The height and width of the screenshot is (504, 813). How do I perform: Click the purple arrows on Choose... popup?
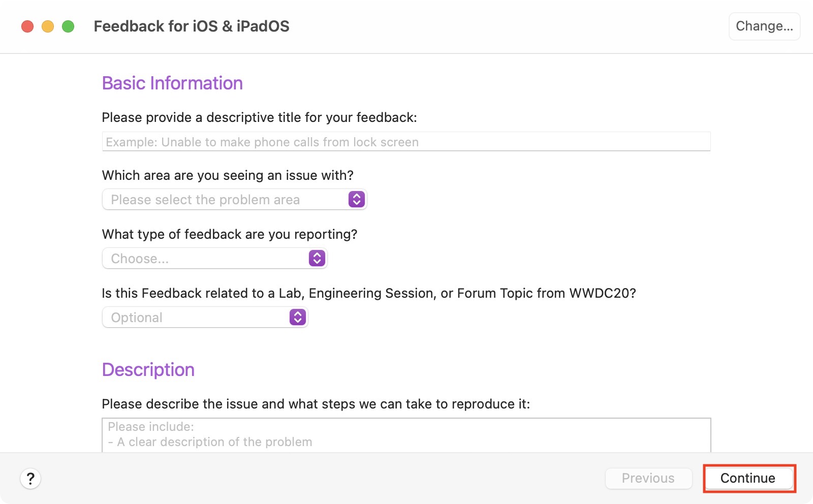(x=317, y=258)
